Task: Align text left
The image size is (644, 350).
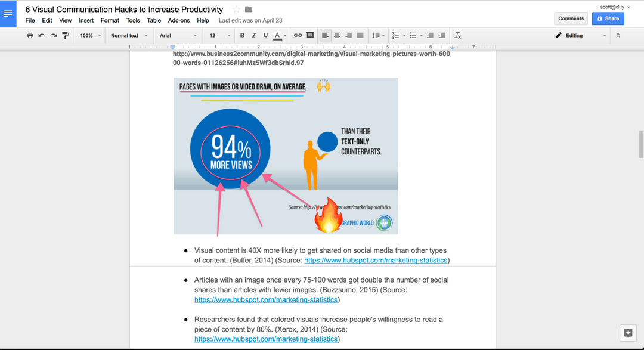Action: point(325,36)
